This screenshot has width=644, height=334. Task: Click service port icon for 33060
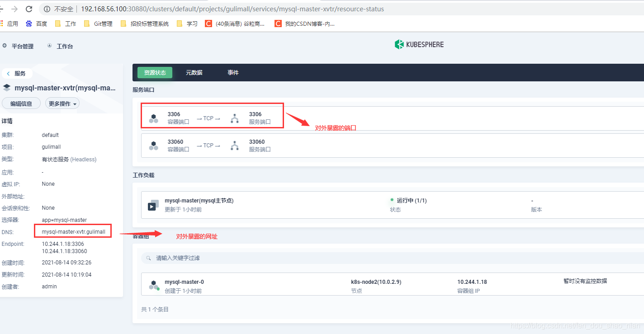click(x=234, y=146)
